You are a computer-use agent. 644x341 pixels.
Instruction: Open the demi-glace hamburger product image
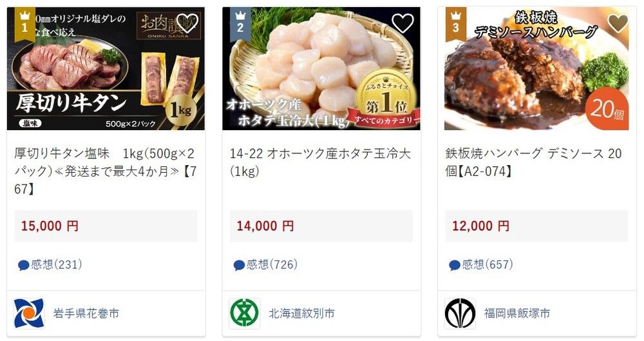tap(536, 69)
